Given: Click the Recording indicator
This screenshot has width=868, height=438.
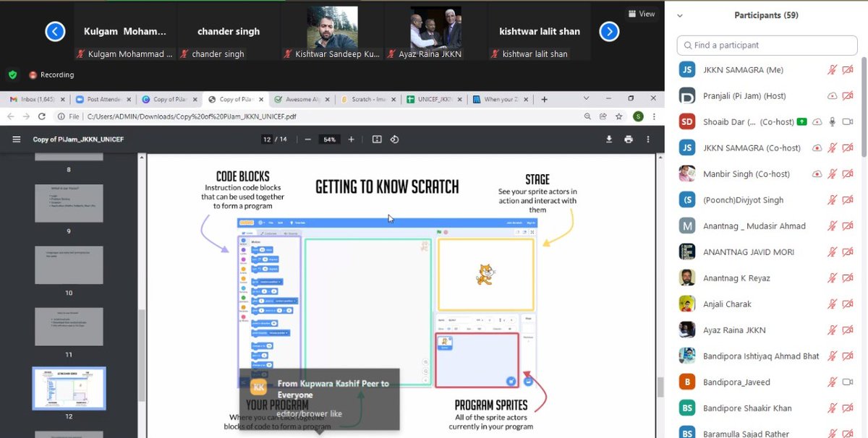Looking at the screenshot, I should coord(52,74).
